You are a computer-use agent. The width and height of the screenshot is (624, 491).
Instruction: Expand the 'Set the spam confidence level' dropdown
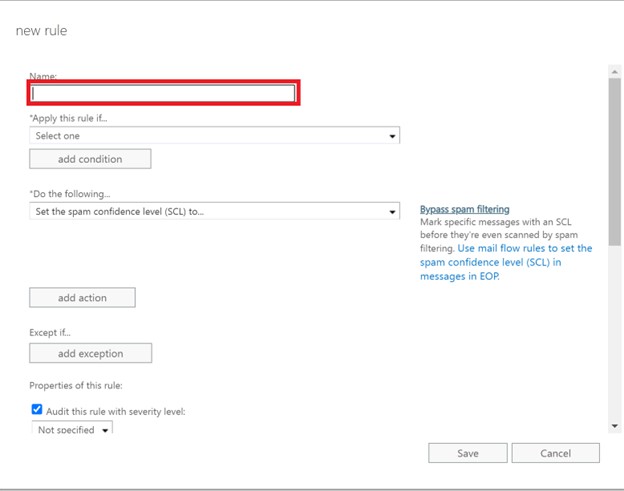214,211
